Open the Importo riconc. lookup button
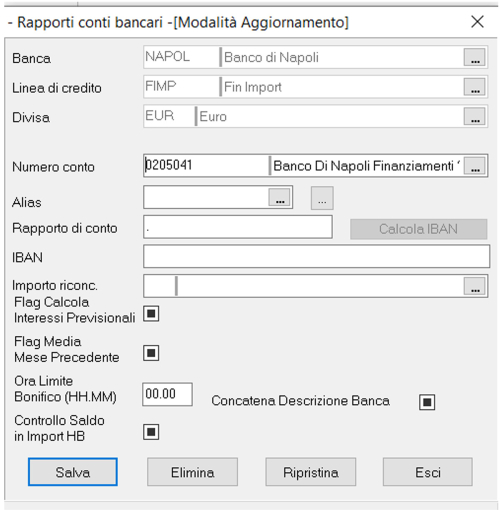The width and height of the screenshot is (500, 512). click(474, 286)
